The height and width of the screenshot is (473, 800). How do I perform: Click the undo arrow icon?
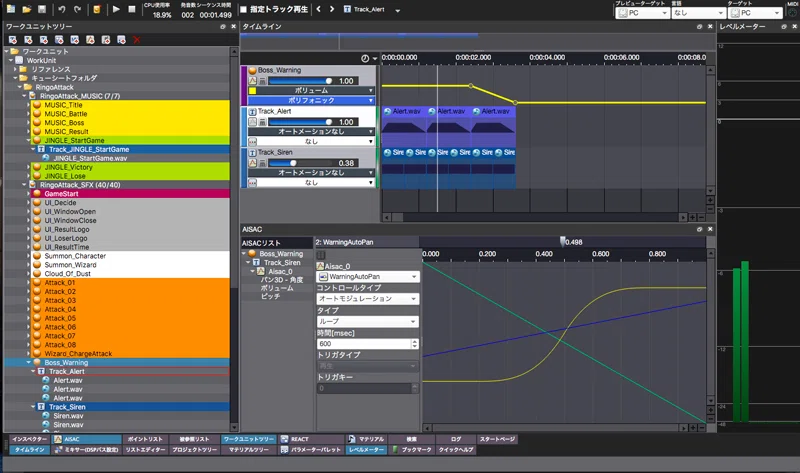(x=62, y=9)
